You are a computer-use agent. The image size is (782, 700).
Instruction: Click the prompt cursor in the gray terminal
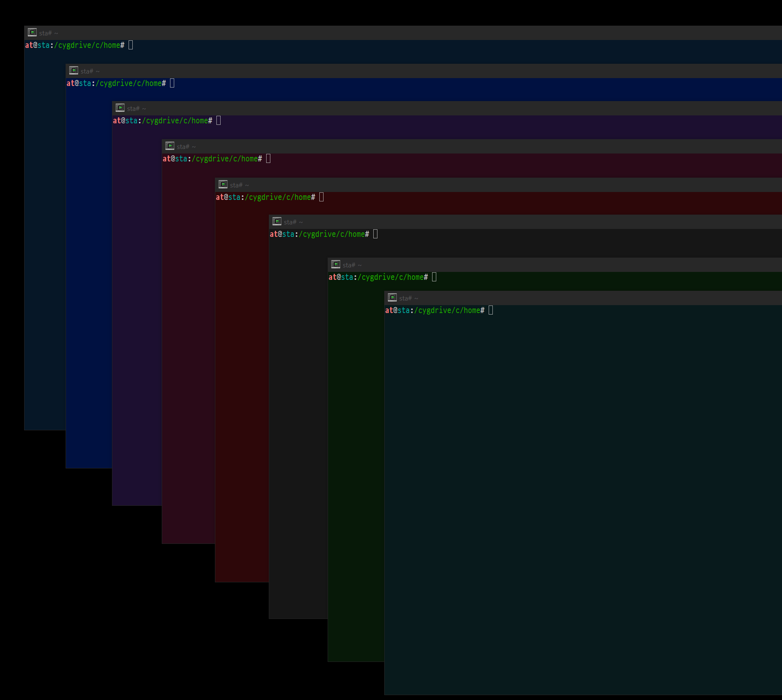pyautogui.click(x=376, y=234)
